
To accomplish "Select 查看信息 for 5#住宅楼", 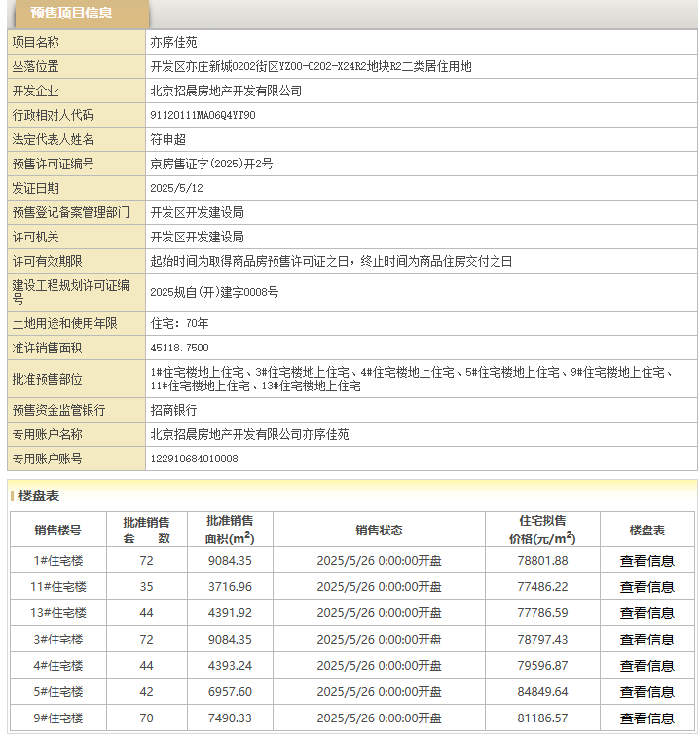I will [646, 692].
